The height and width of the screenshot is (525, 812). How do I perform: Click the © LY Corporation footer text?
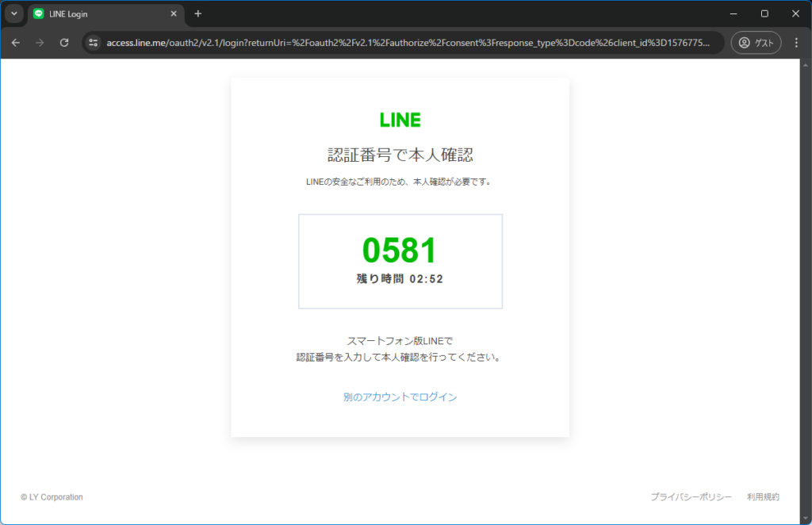pos(52,497)
